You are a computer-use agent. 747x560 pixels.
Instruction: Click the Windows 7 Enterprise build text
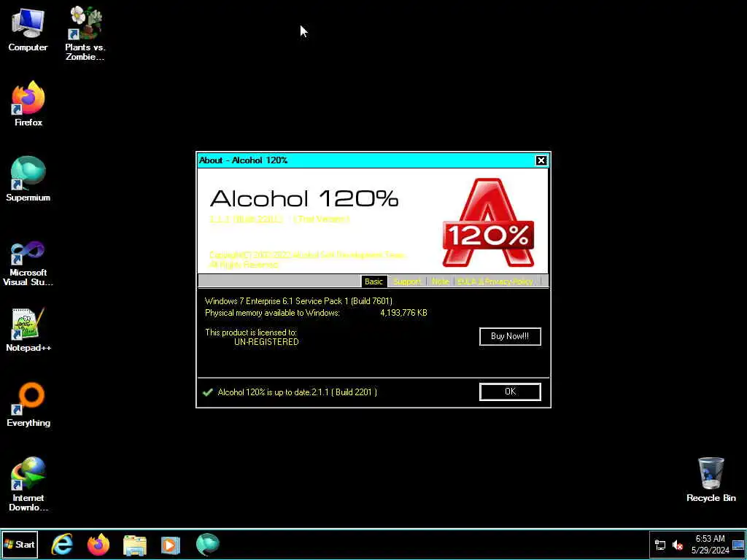click(298, 301)
